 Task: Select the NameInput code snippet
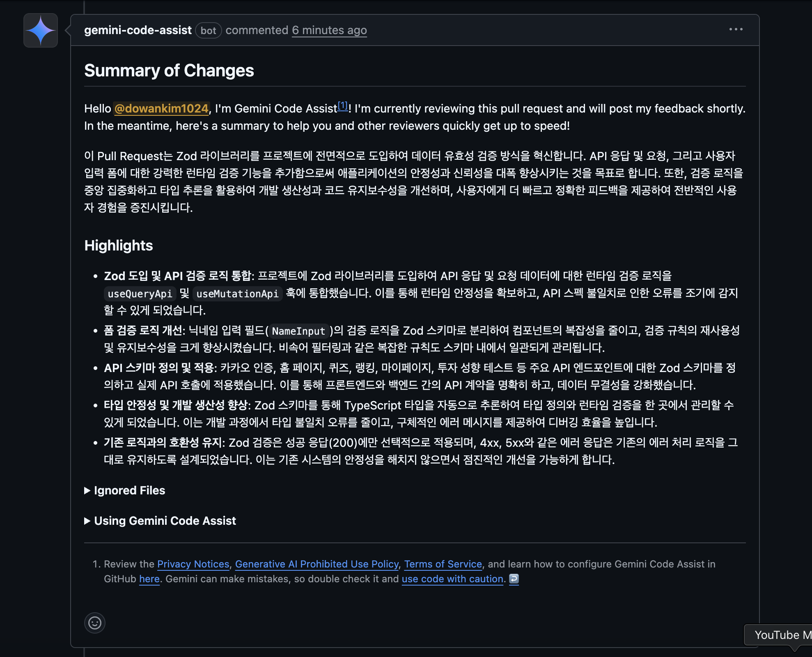(300, 331)
